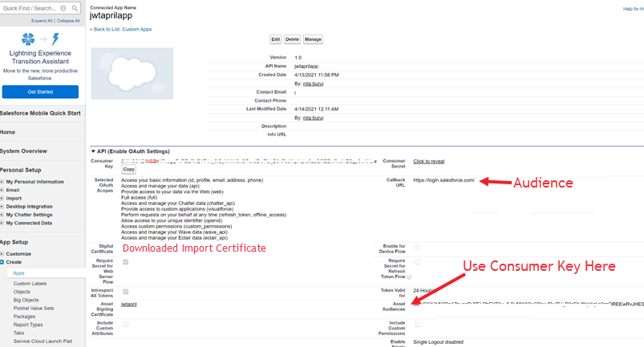Viewport: 644px width, 347px height.
Task: Select Objects under Create
Action: click(22, 292)
